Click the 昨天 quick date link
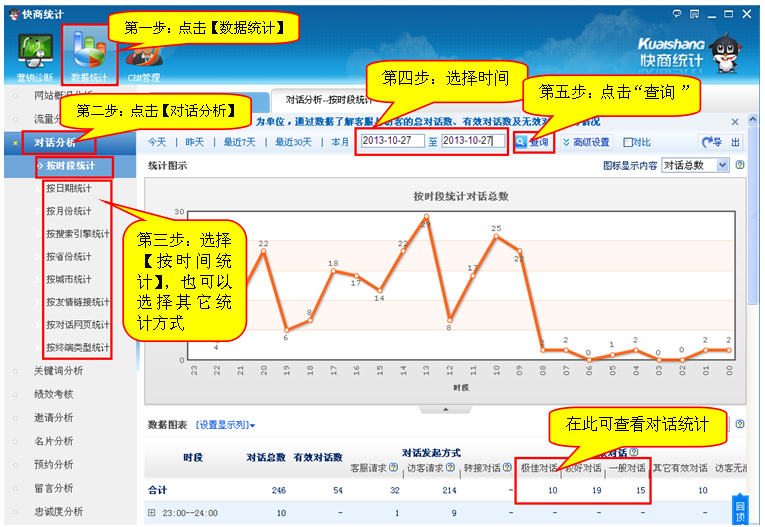This screenshot has height=527, width=765. tap(194, 142)
